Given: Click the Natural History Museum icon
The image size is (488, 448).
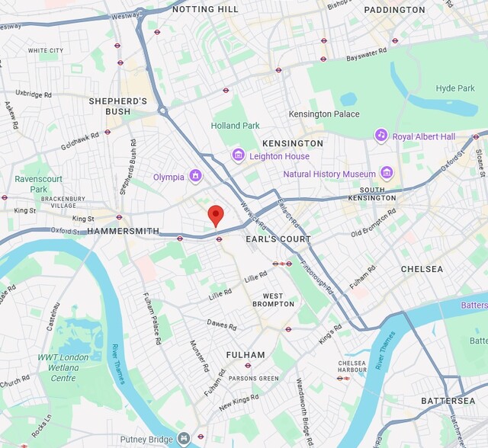Looking at the screenshot, I should [x=387, y=172].
